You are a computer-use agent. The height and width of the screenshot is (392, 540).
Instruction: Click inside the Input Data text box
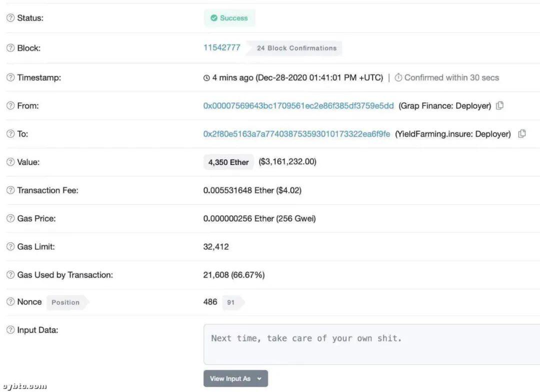coord(371,344)
